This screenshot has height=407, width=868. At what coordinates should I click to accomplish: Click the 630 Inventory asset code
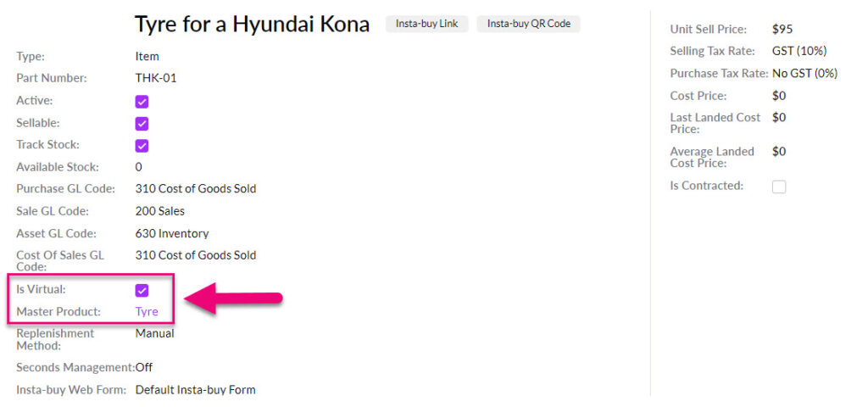pyautogui.click(x=171, y=233)
